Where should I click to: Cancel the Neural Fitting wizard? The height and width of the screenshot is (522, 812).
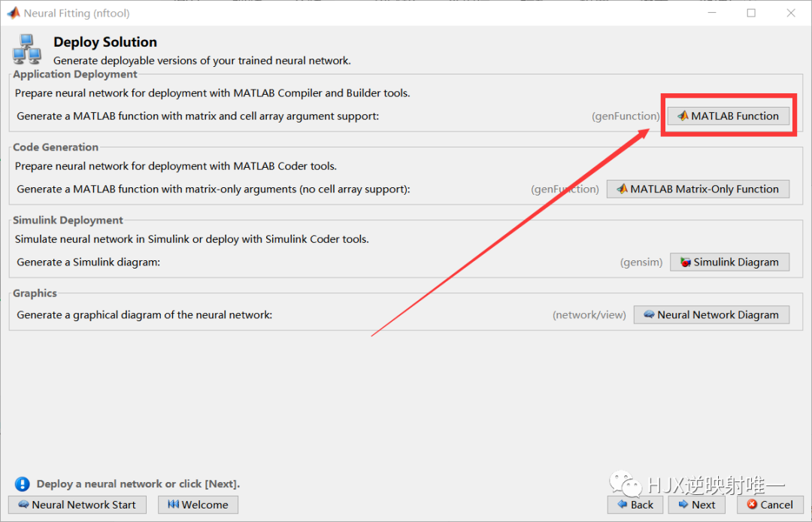(x=770, y=505)
